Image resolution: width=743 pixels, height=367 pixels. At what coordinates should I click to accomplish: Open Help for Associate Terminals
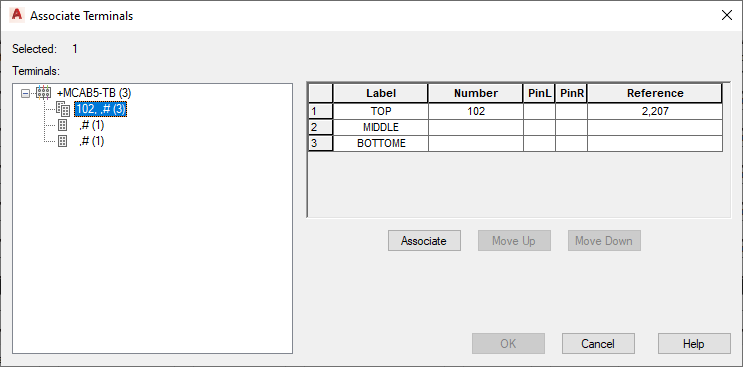[x=694, y=343]
